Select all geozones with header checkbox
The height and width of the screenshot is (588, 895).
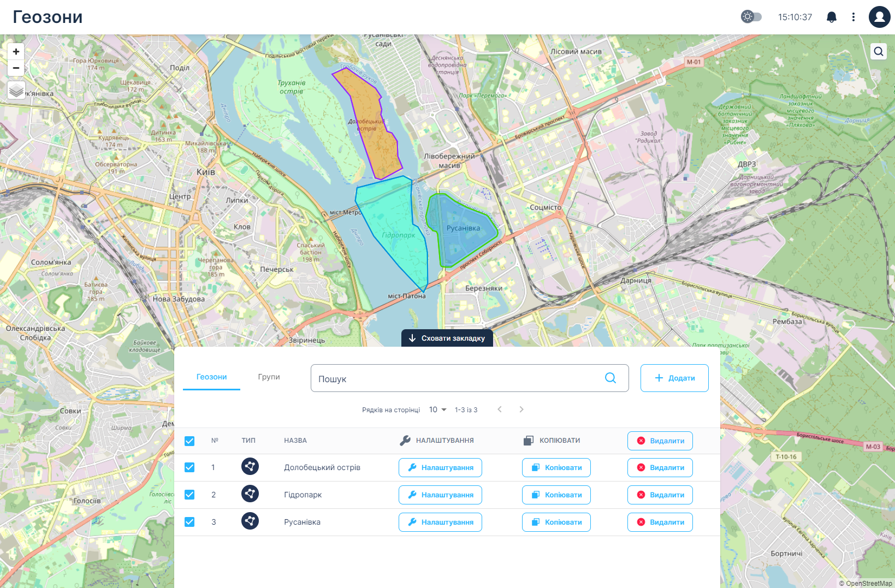189,441
